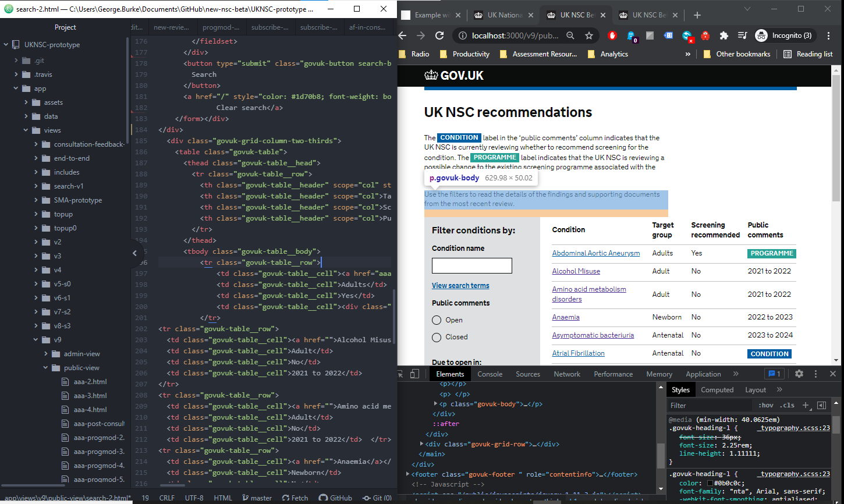Toggle computed styles sidebar icon

822,405
